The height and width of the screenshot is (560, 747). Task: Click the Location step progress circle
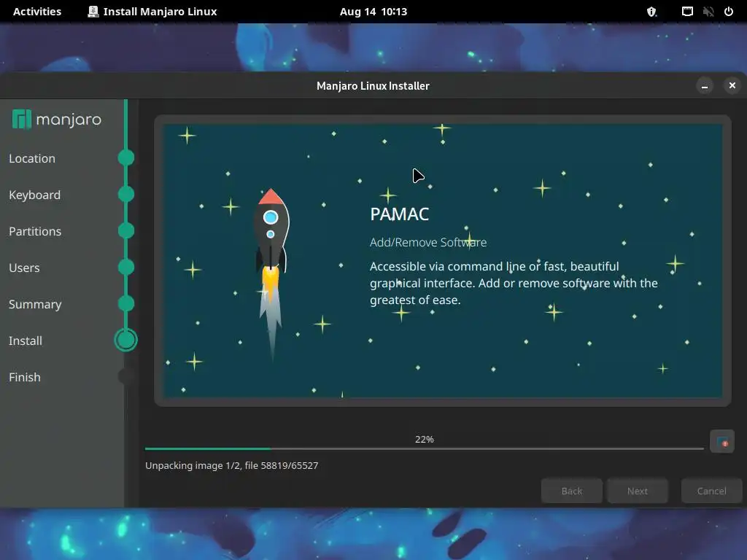(125, 157)
